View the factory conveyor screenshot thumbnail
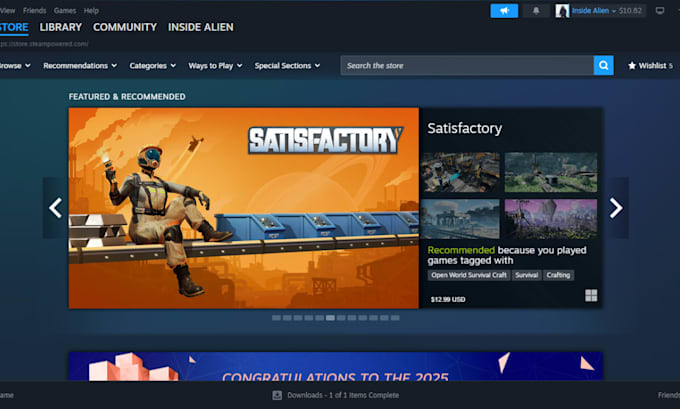Screen dimensions: 680x409 coord(460,172)
